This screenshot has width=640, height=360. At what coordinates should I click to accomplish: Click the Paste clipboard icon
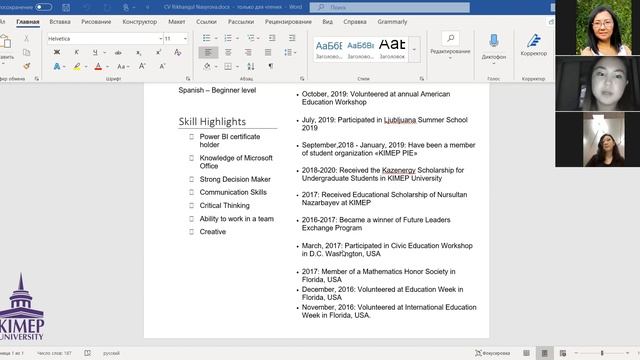click(6, 42)
